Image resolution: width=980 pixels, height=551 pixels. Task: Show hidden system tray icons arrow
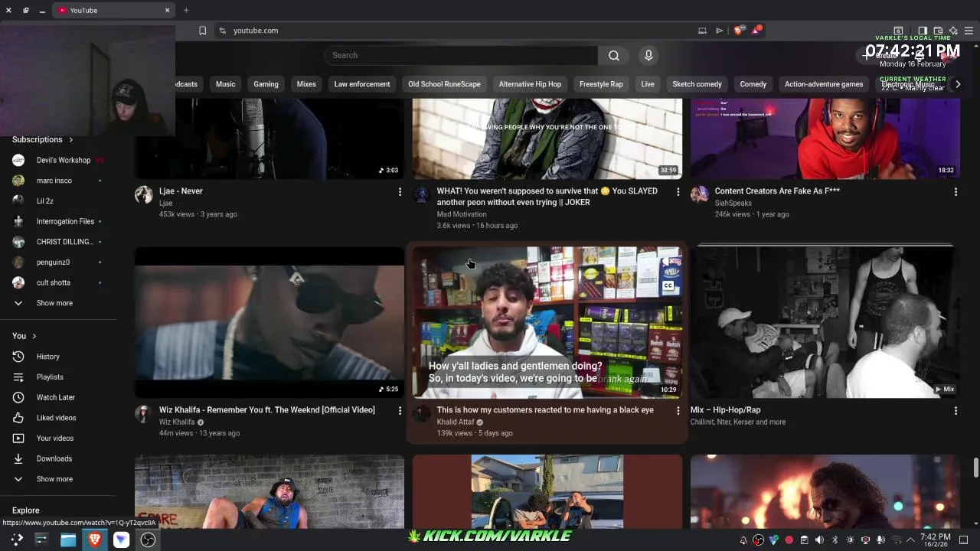(910, 540)
